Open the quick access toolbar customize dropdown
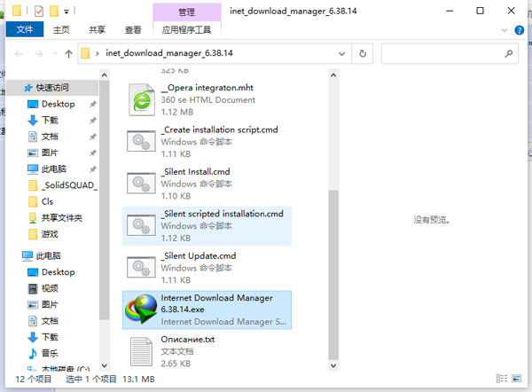 (x=66, y=12)
